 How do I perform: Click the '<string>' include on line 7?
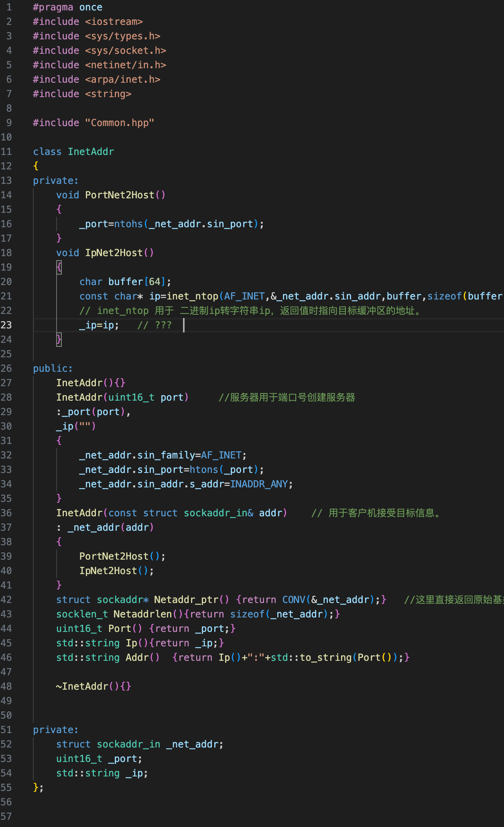point(108,94)
